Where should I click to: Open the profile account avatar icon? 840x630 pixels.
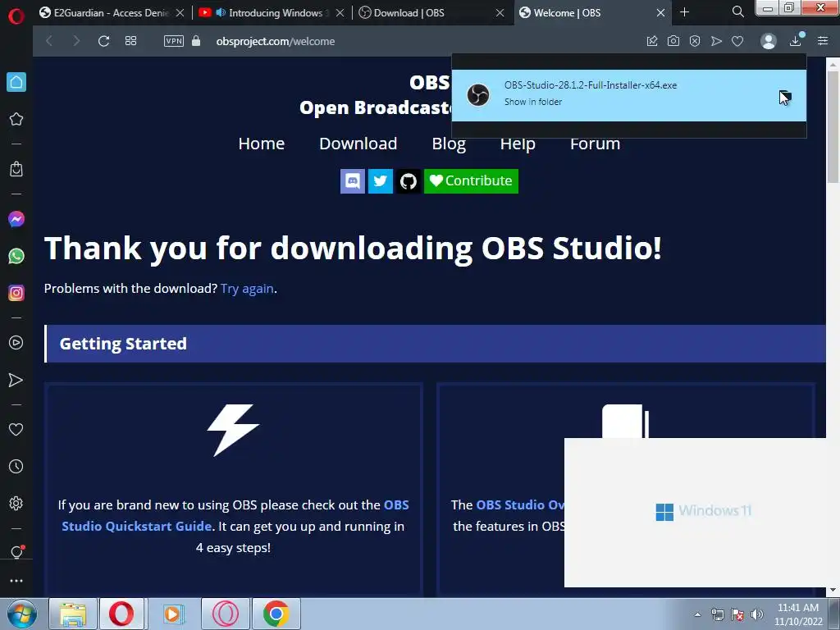(768, 41)
